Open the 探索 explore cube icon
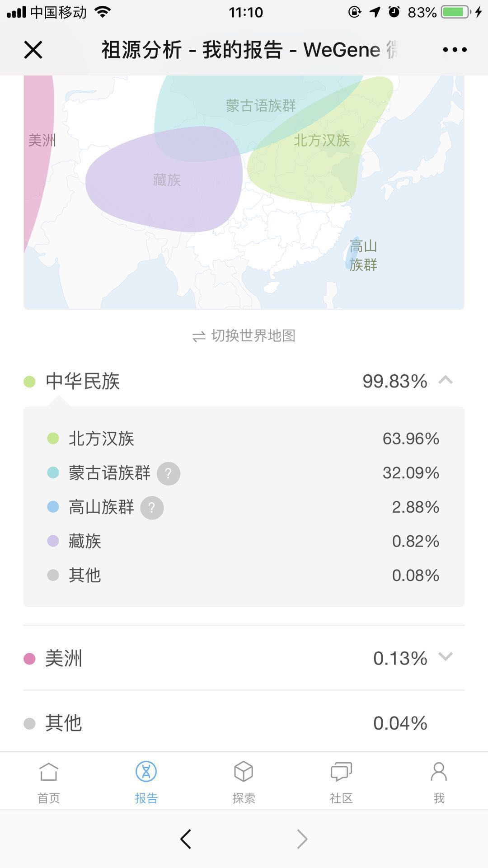This screenshot has width=488, height=868. (244, 772)
